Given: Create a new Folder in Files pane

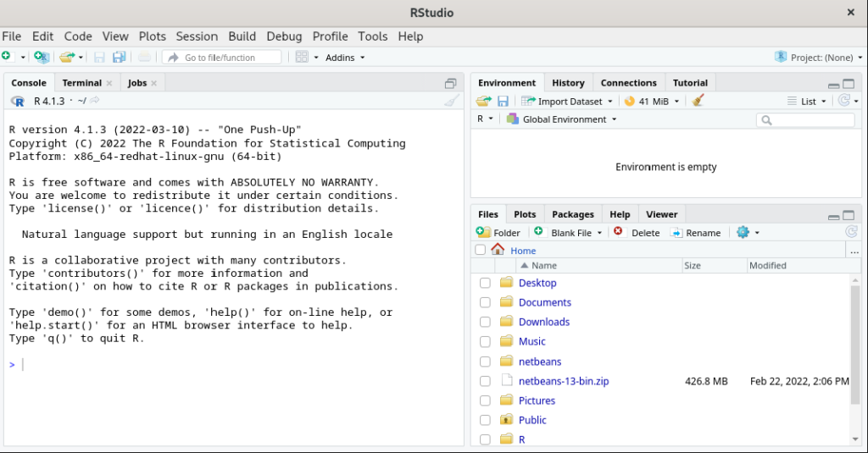Looking at the screenshot, I should click(498, 233).
